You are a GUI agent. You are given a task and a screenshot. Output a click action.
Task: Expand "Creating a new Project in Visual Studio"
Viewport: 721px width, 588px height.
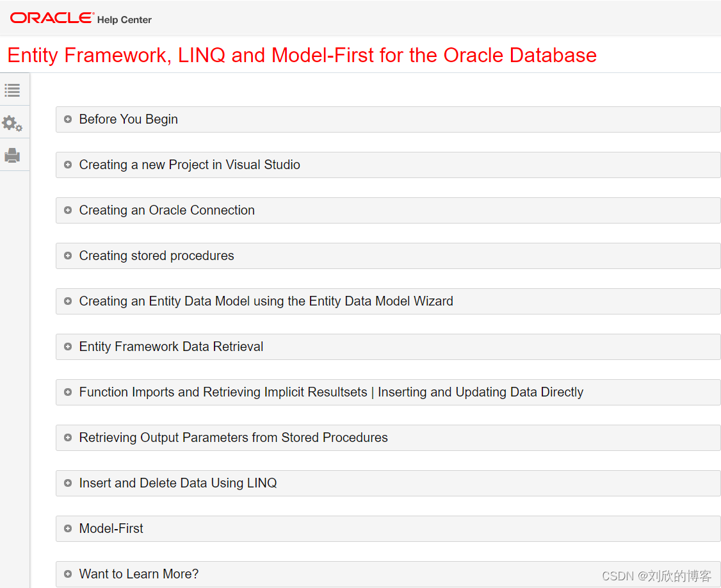[67, 165]
